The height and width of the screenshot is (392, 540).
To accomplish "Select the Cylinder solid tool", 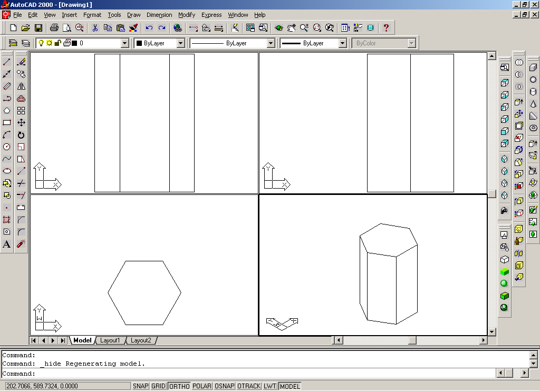I will click(533, 92).
